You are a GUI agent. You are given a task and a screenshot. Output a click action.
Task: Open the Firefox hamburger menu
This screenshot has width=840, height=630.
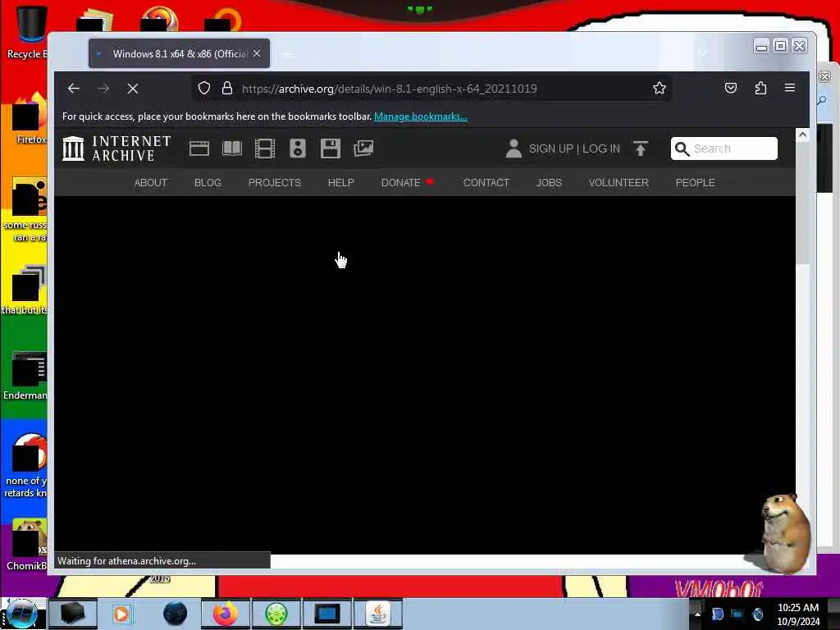[790, 88]
